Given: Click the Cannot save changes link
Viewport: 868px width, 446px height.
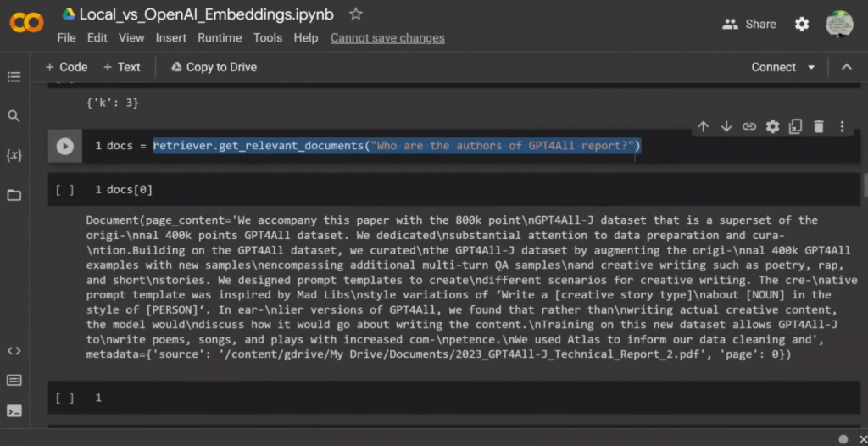Looking at the screenshot, I should [387, 37].
